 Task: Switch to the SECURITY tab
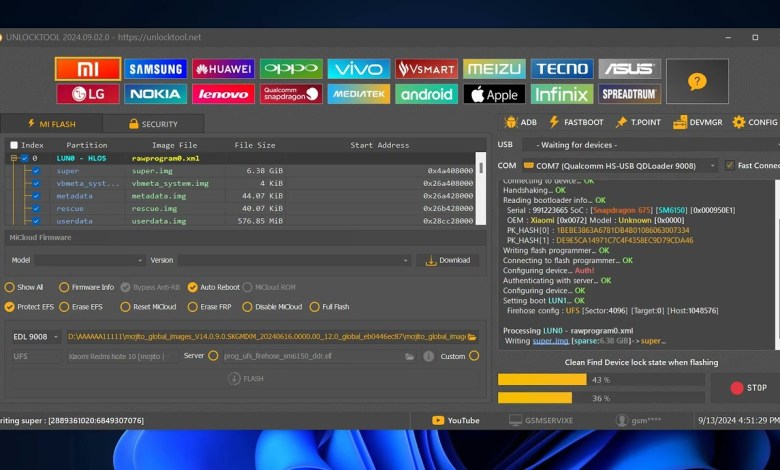(x=154, y=124)
